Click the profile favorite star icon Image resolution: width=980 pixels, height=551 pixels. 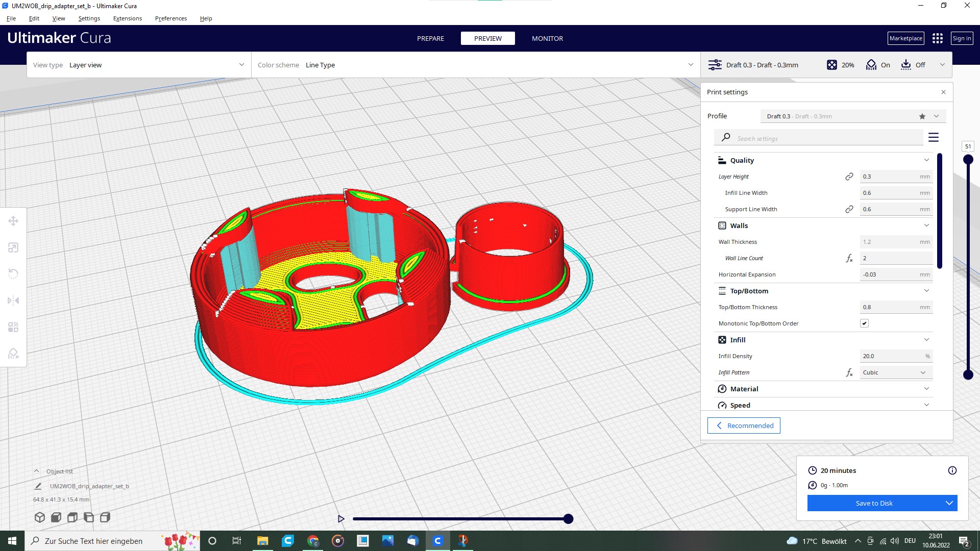[922, 116]
